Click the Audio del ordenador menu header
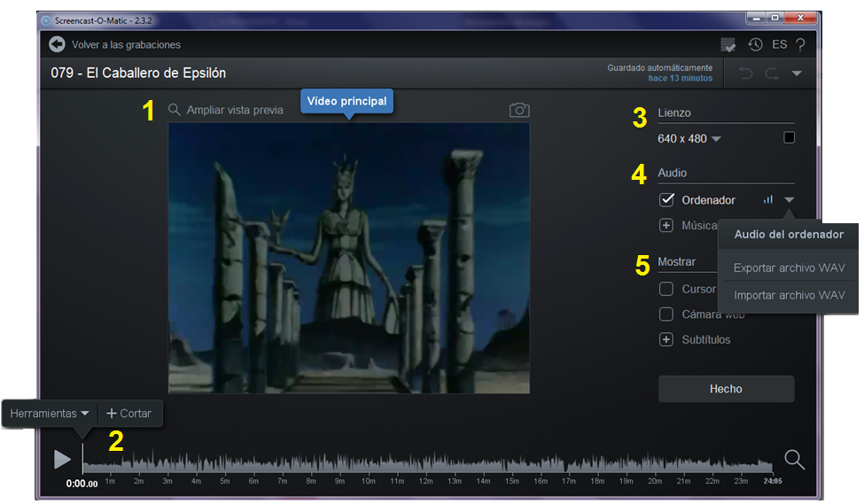 click(x=789, y=234)
